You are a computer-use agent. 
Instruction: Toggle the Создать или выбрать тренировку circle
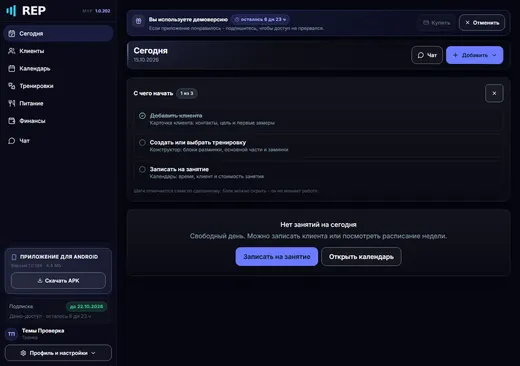pos(142,142)
